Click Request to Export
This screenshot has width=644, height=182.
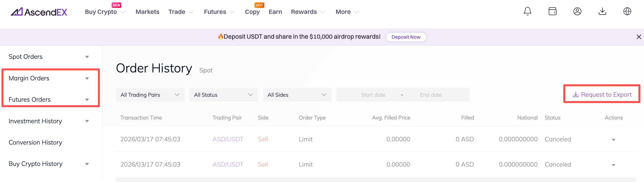coord(602,94)
